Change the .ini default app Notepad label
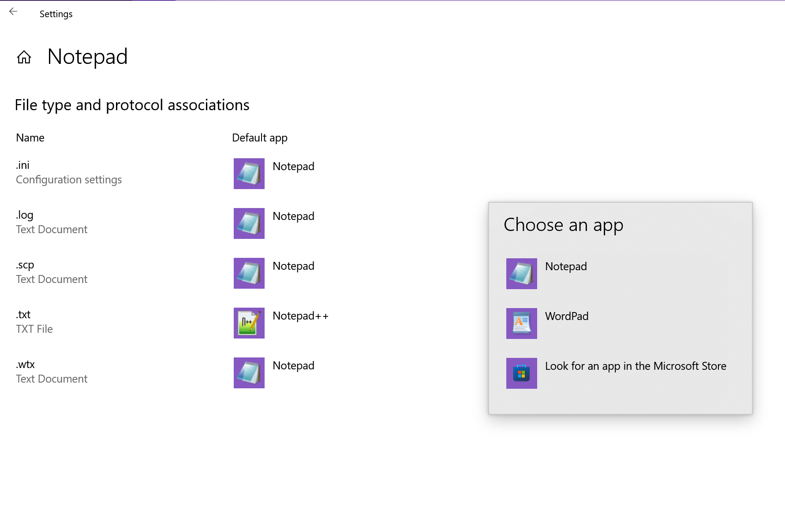Viewport: 785px width, 532px height. (293, 167)
